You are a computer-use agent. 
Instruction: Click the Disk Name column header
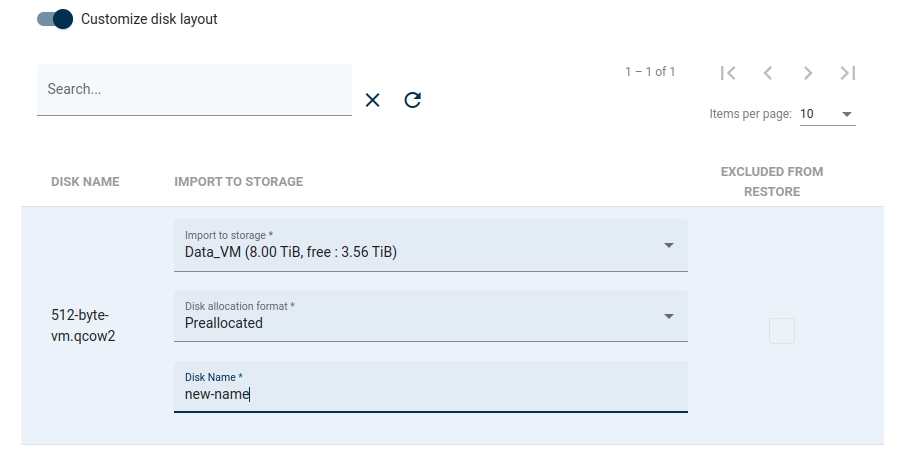coord(85,182)
